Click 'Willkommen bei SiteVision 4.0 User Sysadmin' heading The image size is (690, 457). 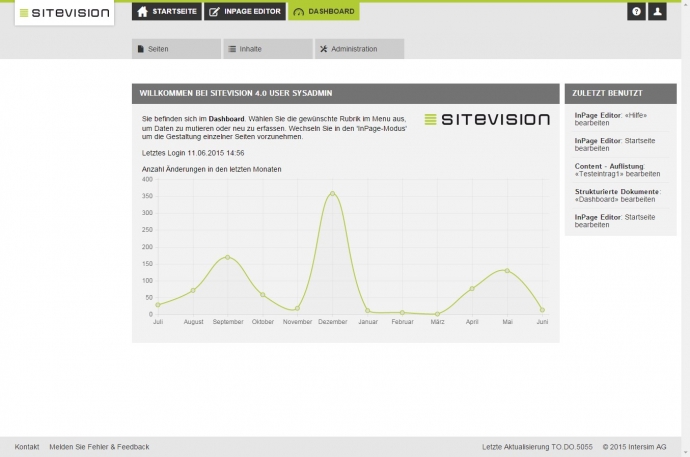click(236, 93)
